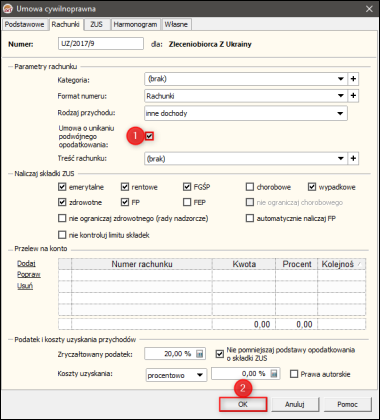Check the Prawa autorskie option

294,374
